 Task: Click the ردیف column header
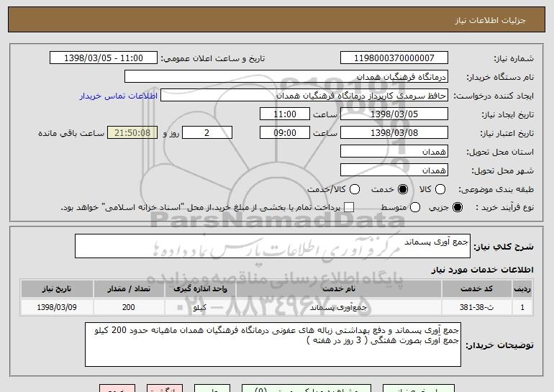tap(522, 289)
